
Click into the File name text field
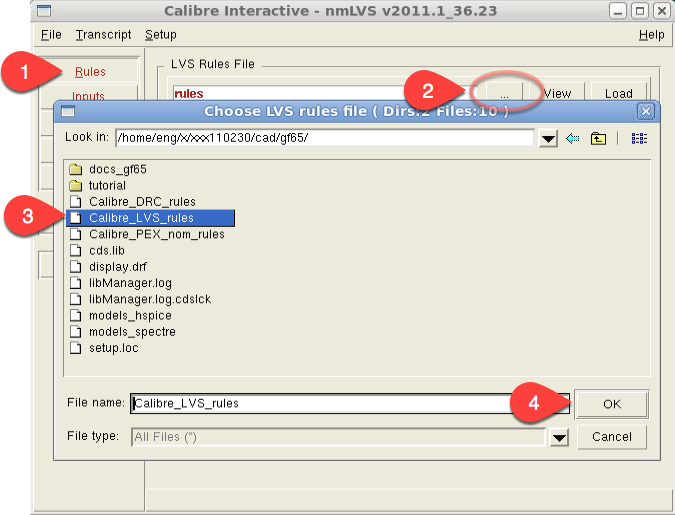(x=340, y=404)
